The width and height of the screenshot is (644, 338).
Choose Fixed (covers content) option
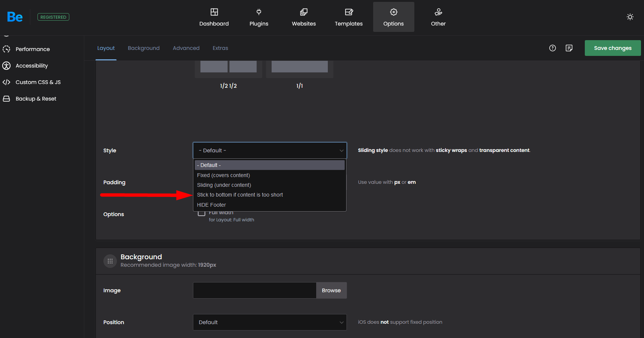270,175
